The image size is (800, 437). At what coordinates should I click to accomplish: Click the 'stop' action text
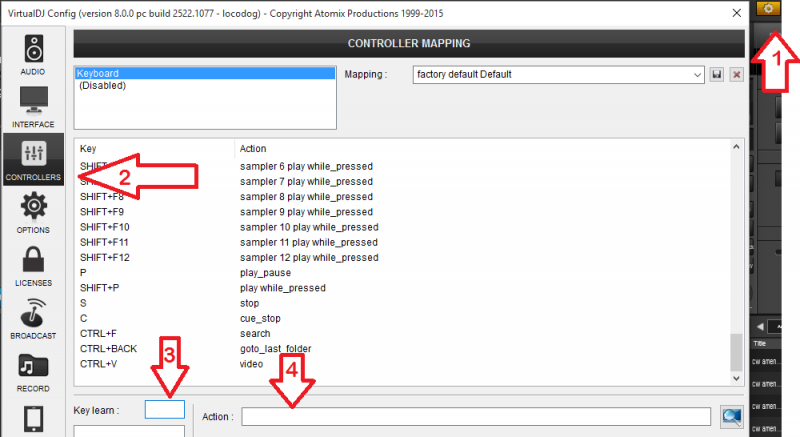click(249, 303)
